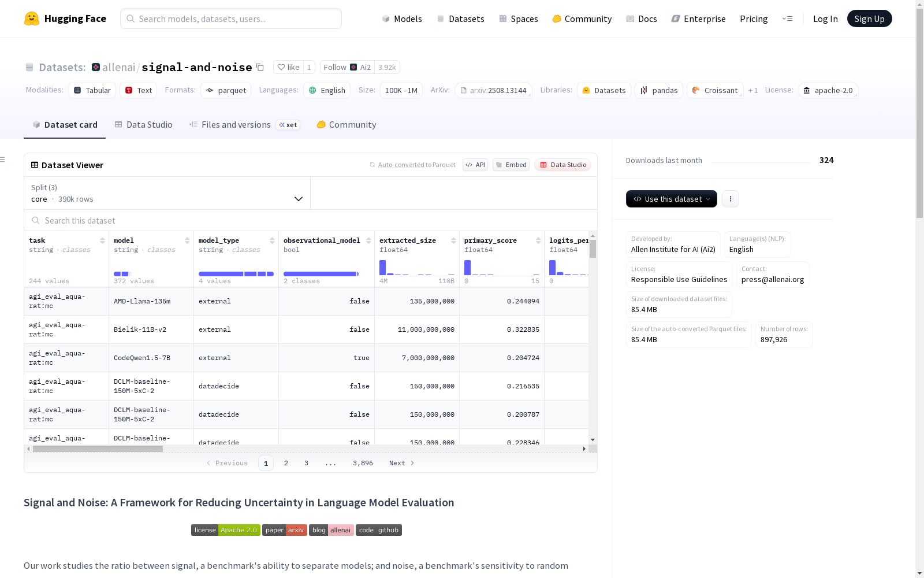Image resolution: width=924 pixels, height=578 pixels.
Task: Click the table's vertical scrollbar thumb
Action: point(593,249)
